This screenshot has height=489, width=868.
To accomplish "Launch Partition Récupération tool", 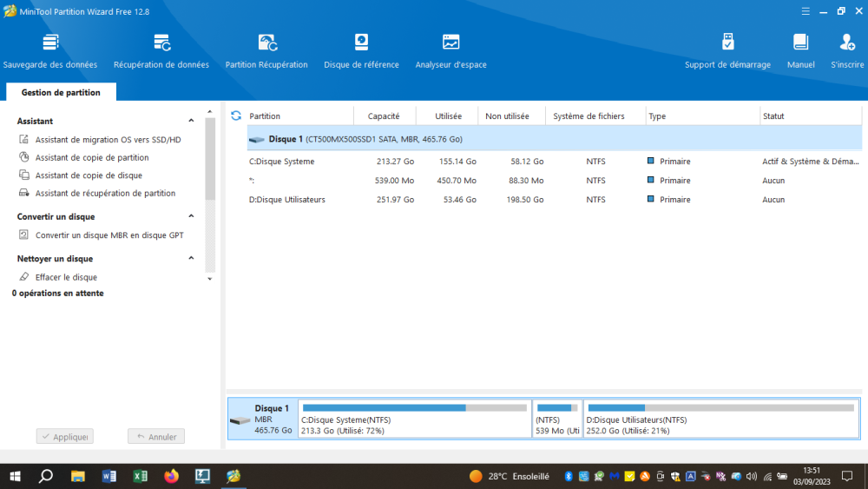I will click(x=266, y=51).
